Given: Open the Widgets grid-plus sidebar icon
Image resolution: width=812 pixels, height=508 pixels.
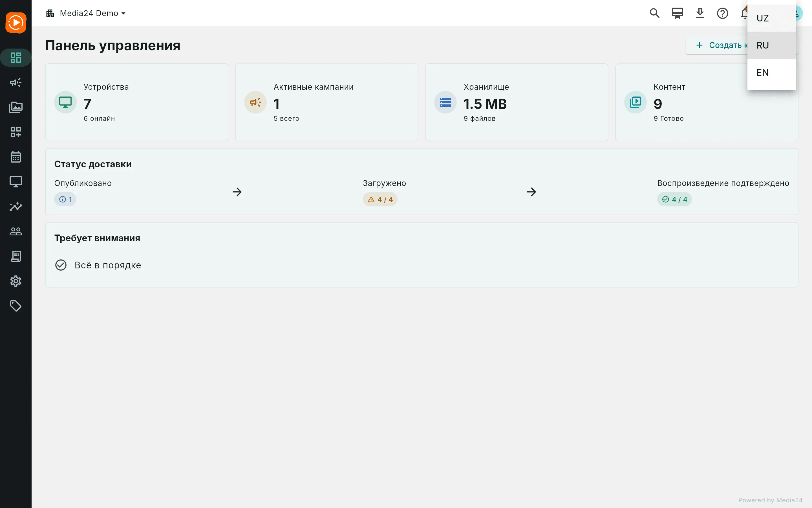Looking at the screenshot, I should pyautogui.click(x=16, y=132).
